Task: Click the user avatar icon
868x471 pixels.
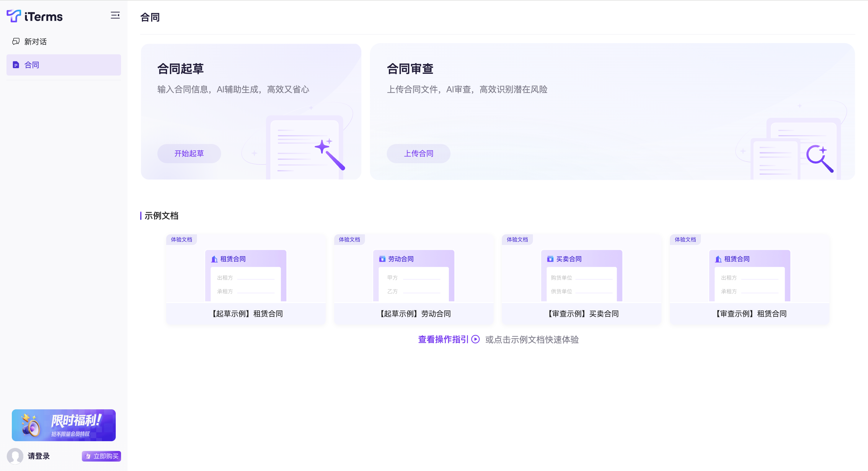Action: point(15,456)
